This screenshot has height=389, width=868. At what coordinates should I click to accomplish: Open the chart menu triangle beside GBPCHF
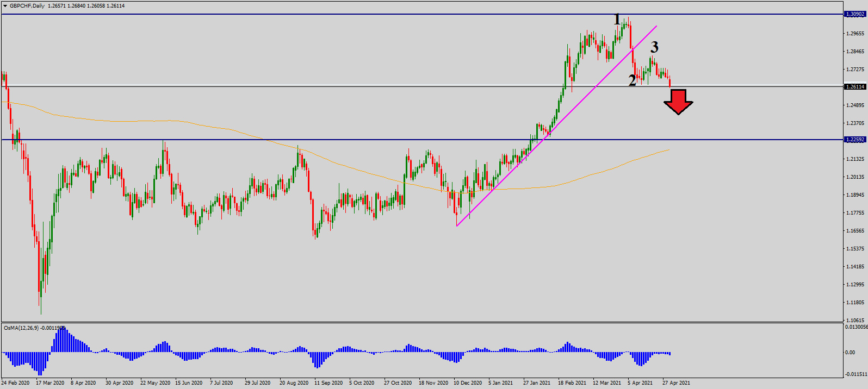click(5, 6)
